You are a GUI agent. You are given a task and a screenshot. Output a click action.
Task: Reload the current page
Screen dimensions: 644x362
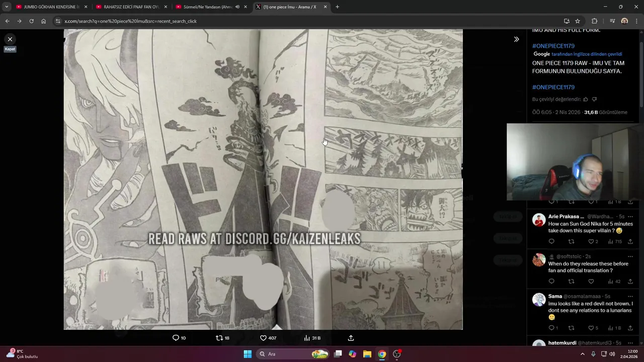(31, 21)
